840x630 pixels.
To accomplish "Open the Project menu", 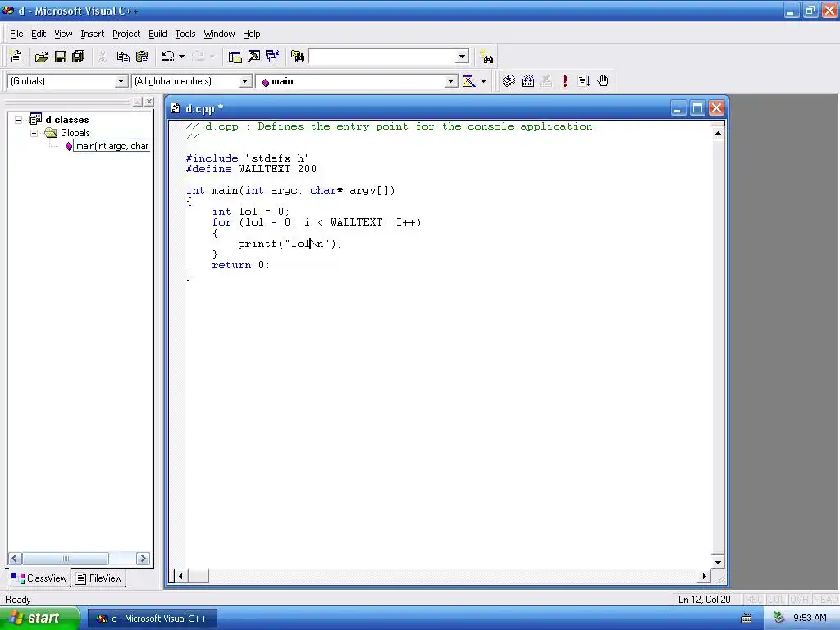I will 126,34.
